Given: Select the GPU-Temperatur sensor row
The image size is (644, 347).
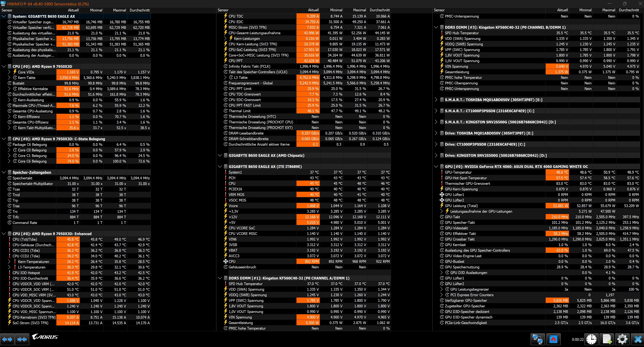Looking at the screenshot, I should [458, 172].
